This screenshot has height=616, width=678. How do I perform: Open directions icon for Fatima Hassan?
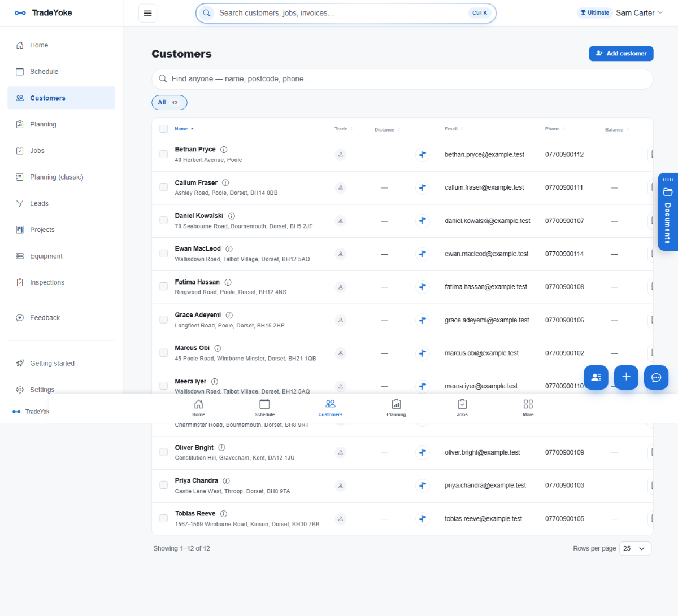423,287
